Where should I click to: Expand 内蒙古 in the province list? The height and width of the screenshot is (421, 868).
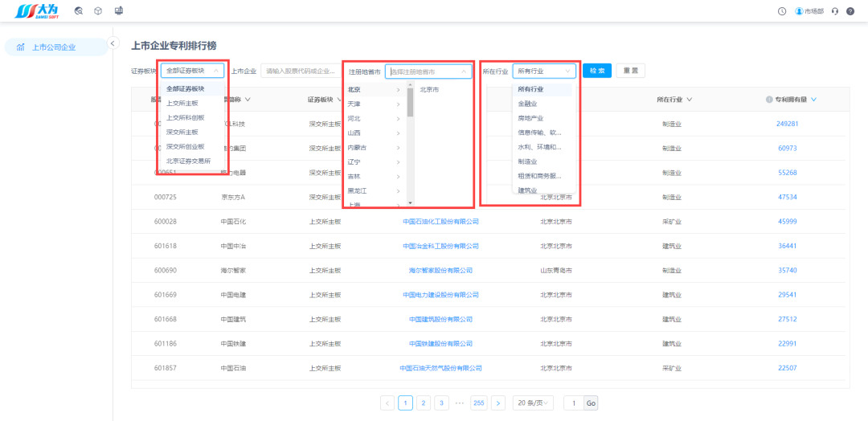pyautogui.click(x=375, y=147)
